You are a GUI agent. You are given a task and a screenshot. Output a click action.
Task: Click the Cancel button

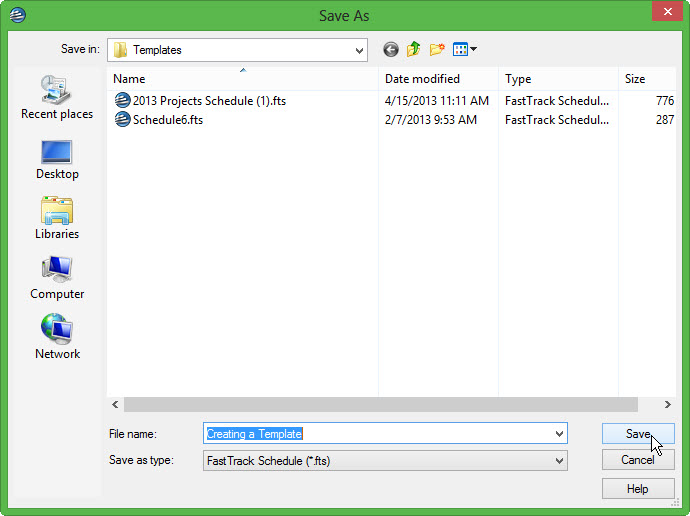click(637, 460)
